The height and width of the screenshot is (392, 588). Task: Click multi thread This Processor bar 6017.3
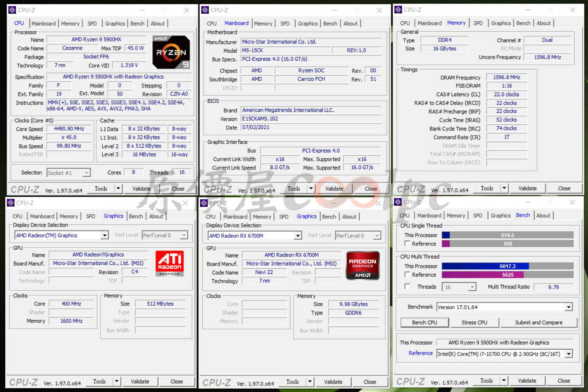point(507,266)
